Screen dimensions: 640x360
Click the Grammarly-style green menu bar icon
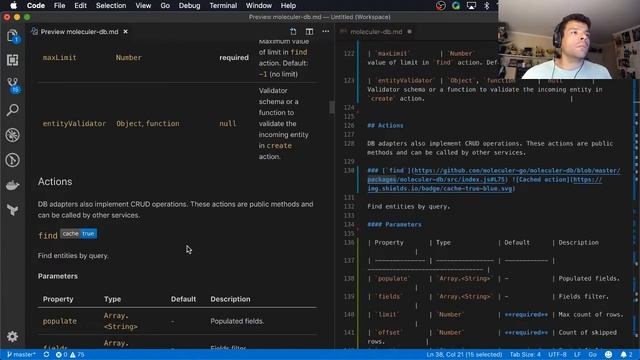click(456, 6)
